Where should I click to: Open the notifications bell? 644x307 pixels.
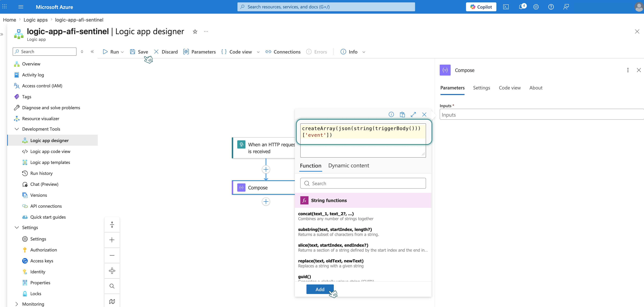point(522,7)
